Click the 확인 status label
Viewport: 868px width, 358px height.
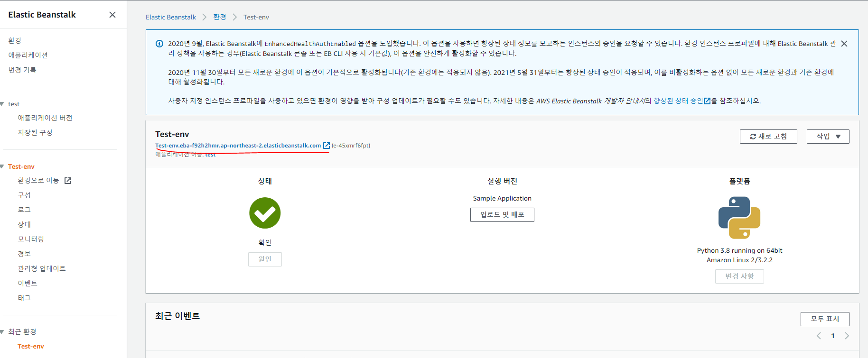[265, 242]
